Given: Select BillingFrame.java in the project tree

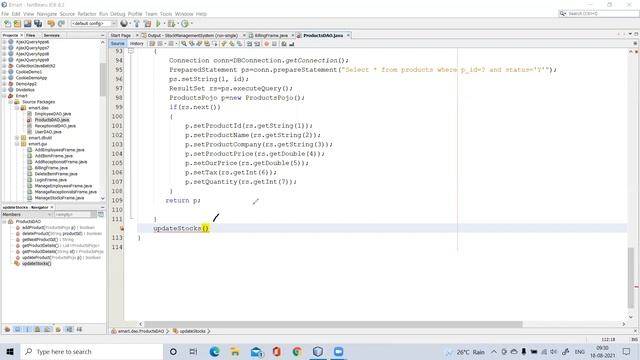Looking at the screenshot, I should pos(51,168).
